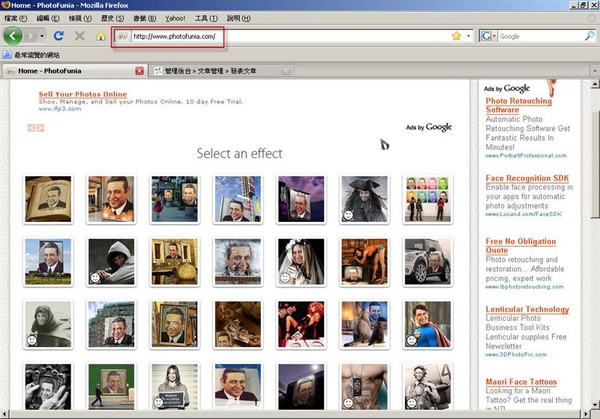Select the cabaret dancer effect thumbnail
Viewport: 600px width, 419px height.
coord(301,324)
